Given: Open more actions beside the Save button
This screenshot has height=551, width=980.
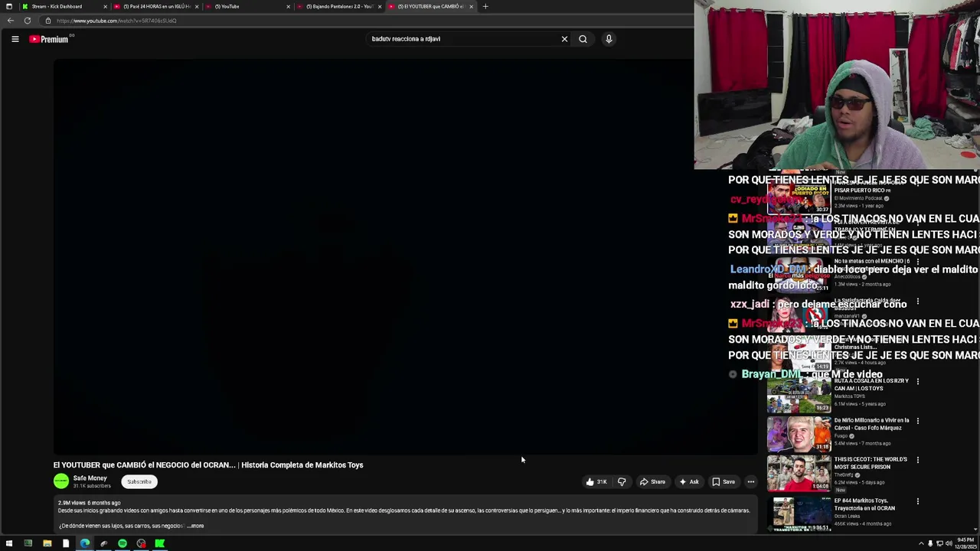Looking at the screenshot, I should point(751,482).
